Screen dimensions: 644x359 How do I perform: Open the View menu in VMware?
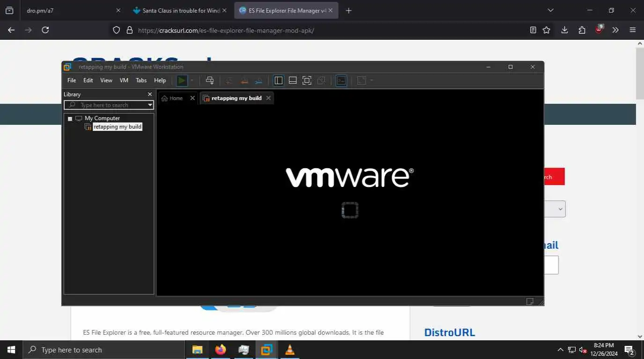tap(106, 80)
